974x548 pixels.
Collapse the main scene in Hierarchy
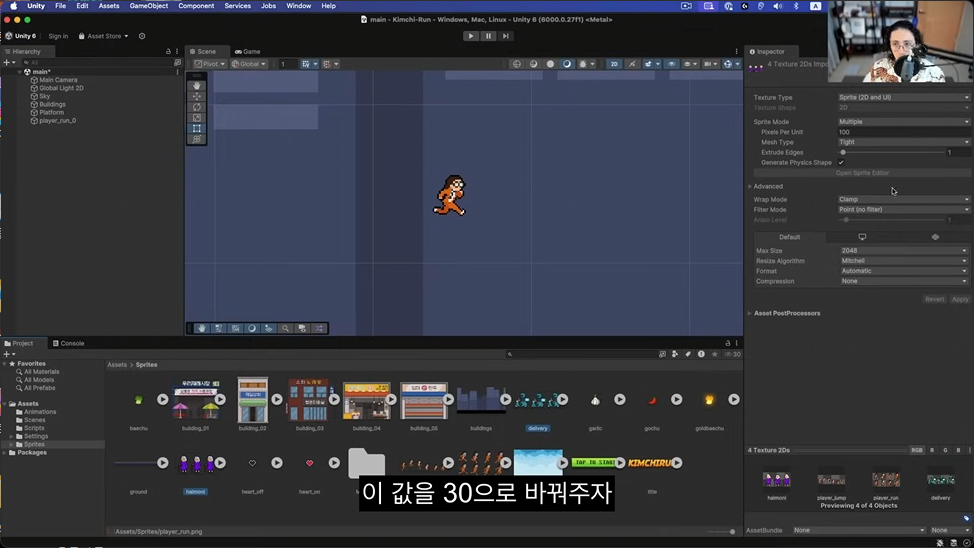tap(19, 72)
